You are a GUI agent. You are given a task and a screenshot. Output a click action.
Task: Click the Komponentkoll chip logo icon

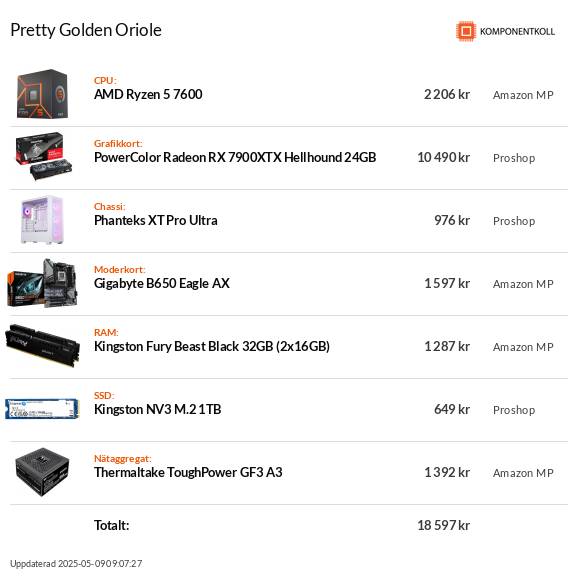pos(466,31)
